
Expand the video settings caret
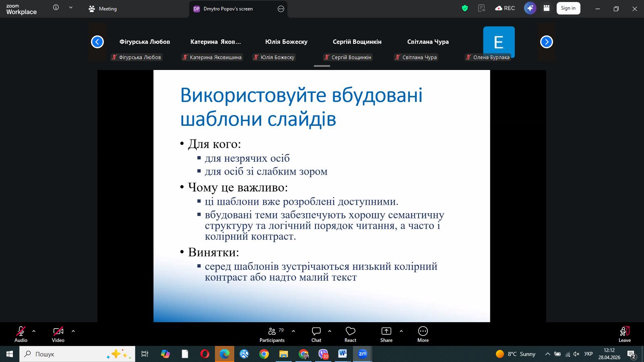tap(73, 331)
